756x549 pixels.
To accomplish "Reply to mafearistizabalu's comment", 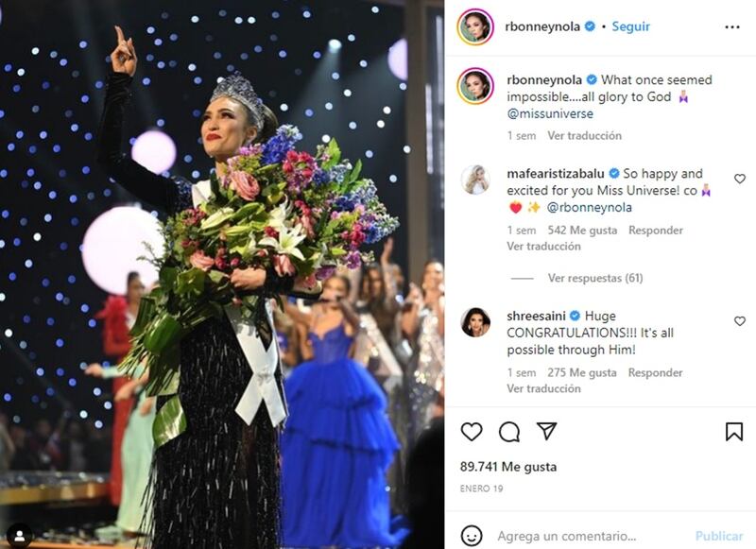I will click(x=656, y=231).
